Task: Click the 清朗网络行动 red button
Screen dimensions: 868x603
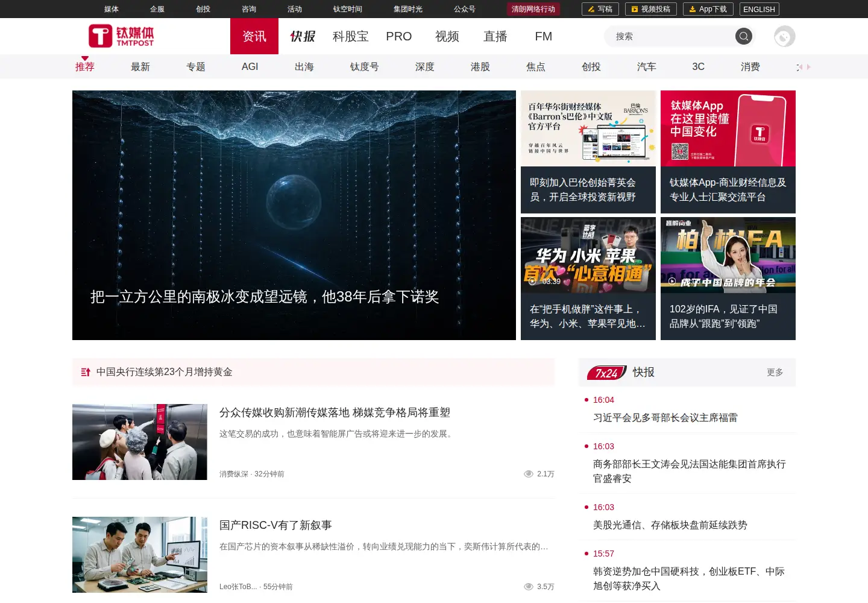Action: [x=533, y=9]
